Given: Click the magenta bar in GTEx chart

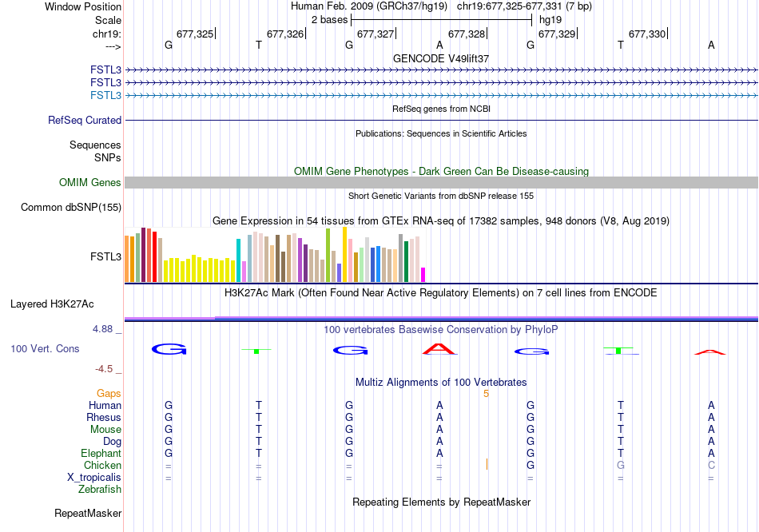Looking at the screenshot, I should pyautogui.click(x=423, y=275).
